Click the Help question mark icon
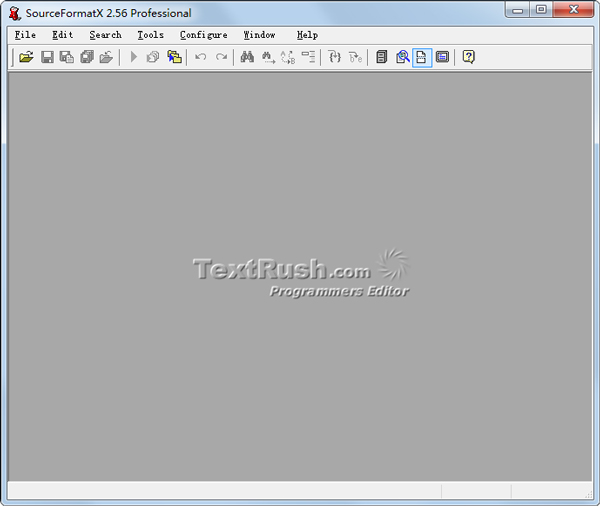The height and width of the screenshot is (506, 600). point(469,57)
